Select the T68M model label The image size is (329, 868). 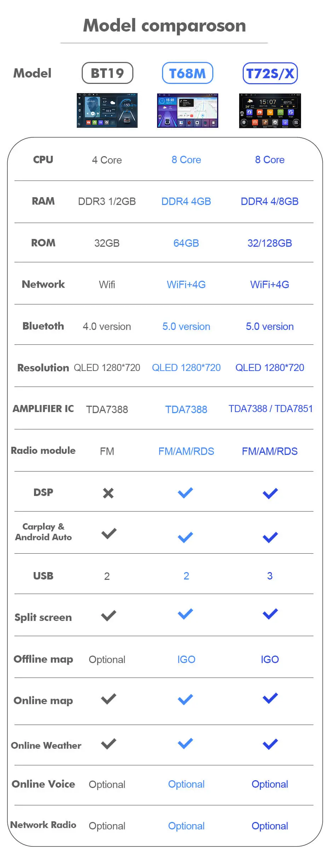click(x=187, y=73)
